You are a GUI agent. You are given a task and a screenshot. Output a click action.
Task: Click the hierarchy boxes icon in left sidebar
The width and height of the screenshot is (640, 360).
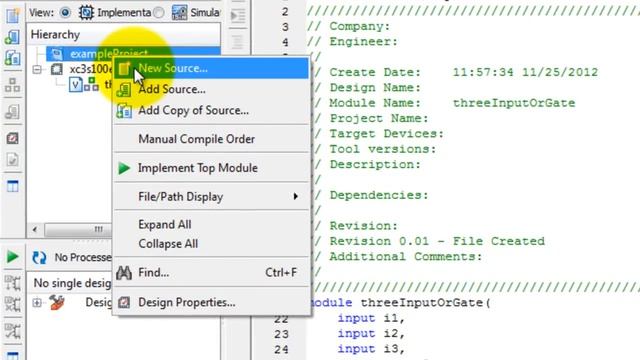[12, 85]
